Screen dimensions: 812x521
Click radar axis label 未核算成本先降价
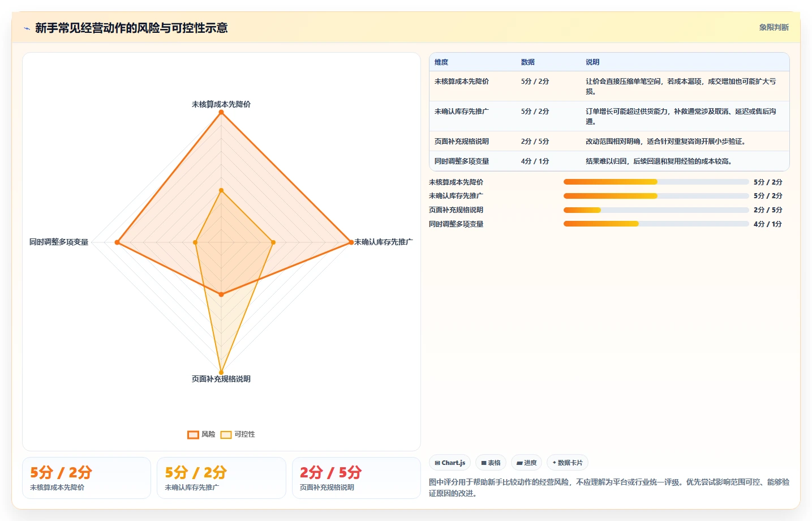coord(221,104)
